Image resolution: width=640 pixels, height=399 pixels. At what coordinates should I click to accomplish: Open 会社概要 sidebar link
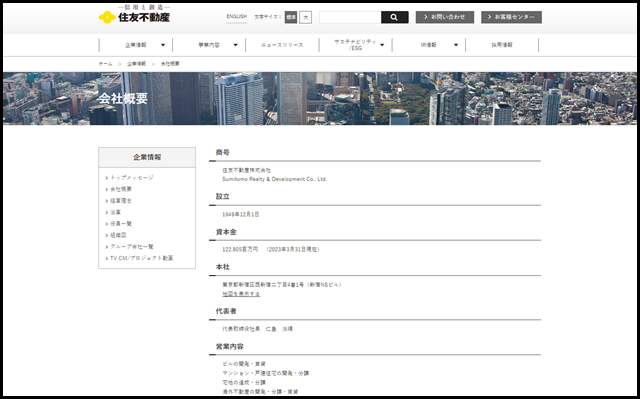coord(121,189)
